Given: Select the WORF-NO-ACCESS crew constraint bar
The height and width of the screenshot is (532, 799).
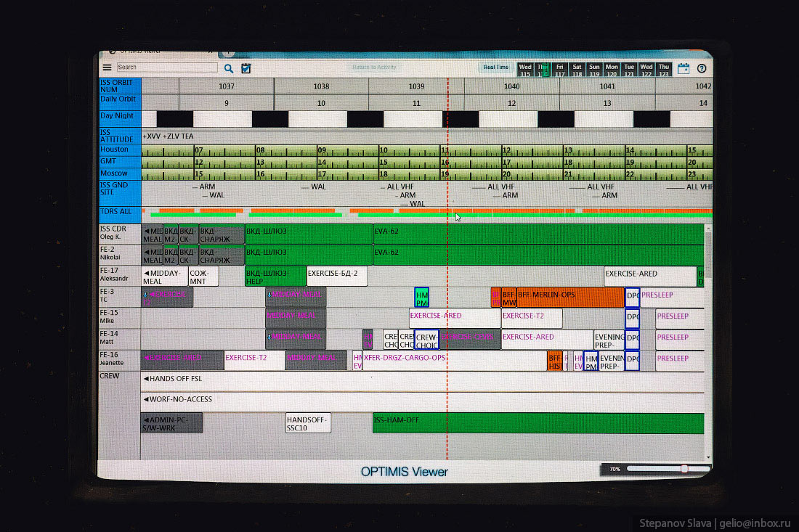Looking at the screenshot, I should point(421,399).
